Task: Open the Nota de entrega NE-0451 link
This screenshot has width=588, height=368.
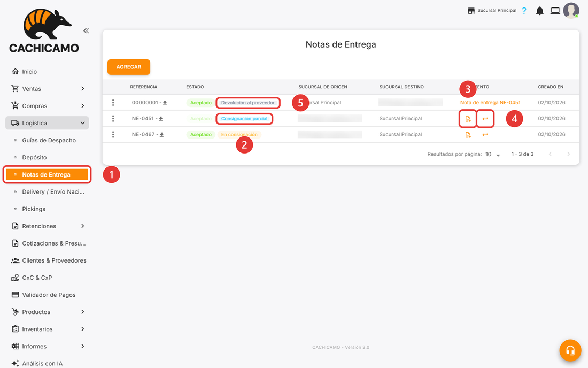Action: pyautogui.click(x=490, y=102)
